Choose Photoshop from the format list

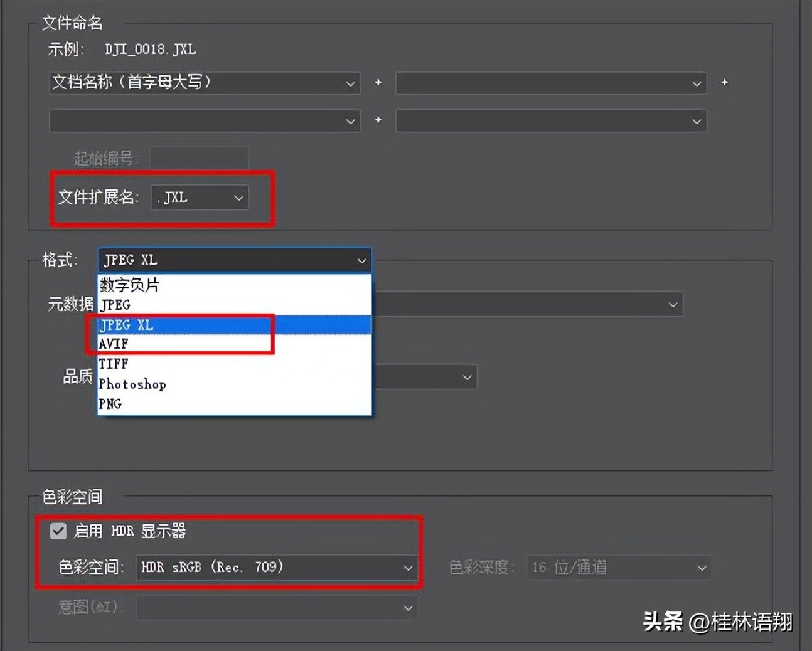click(235, 384)
